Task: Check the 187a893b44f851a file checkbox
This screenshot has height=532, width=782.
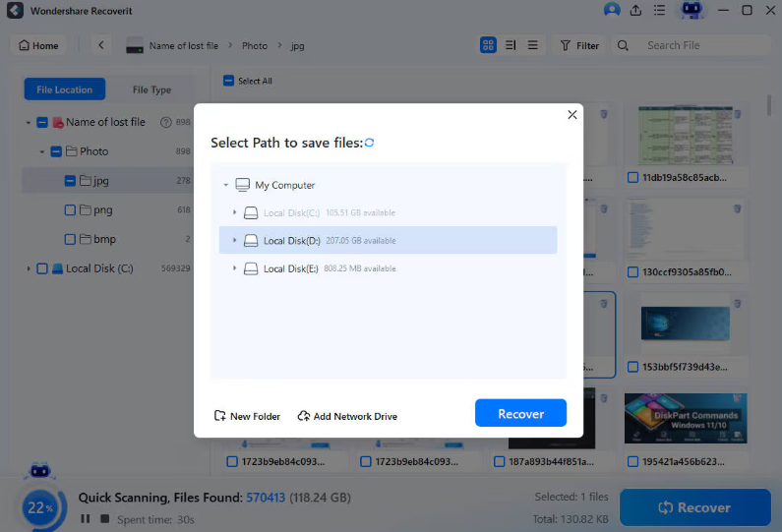Action: 500,462
